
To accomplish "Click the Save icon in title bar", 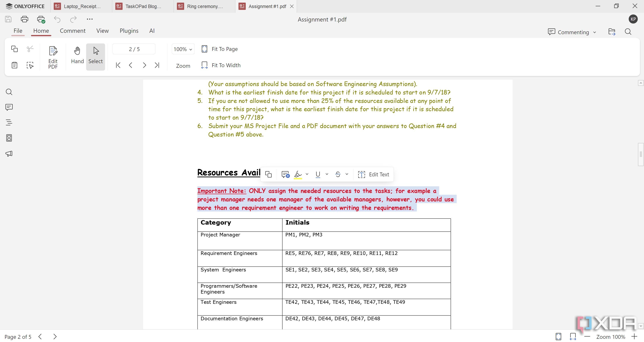I will click(8, 19).
